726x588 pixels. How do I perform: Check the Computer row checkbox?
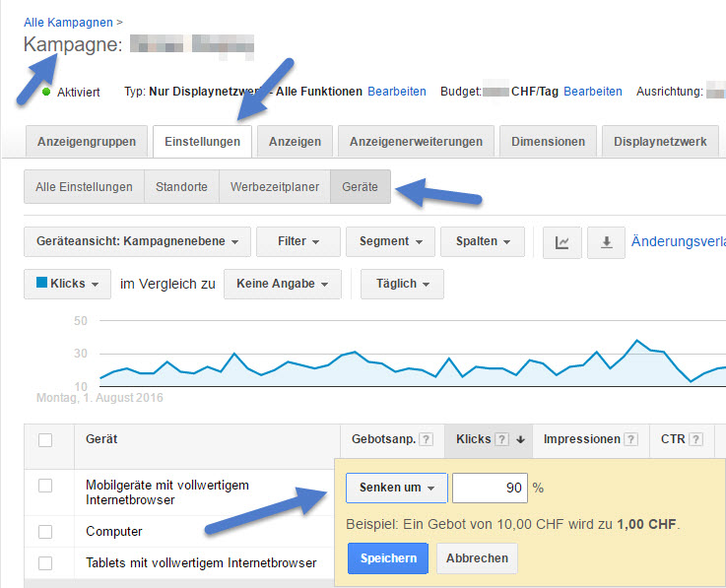tap(45, 531)
